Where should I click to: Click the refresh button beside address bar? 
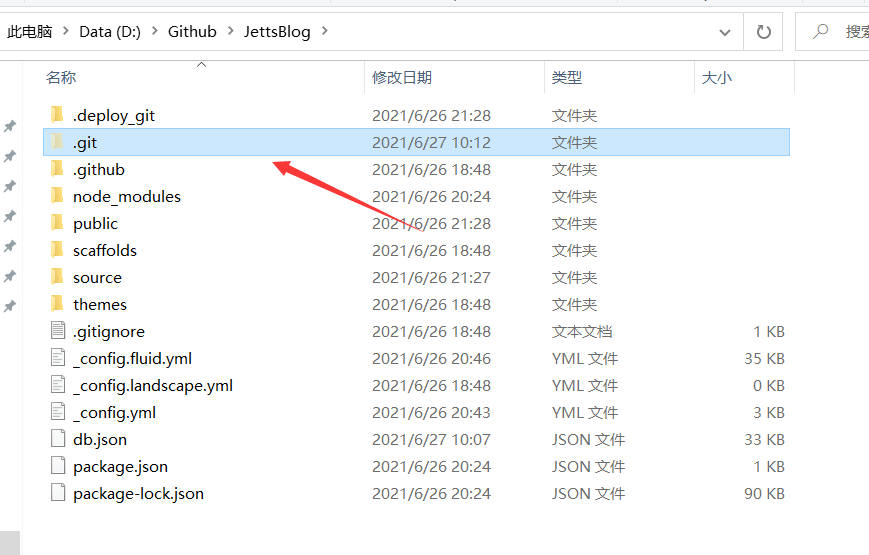(764, 32)
